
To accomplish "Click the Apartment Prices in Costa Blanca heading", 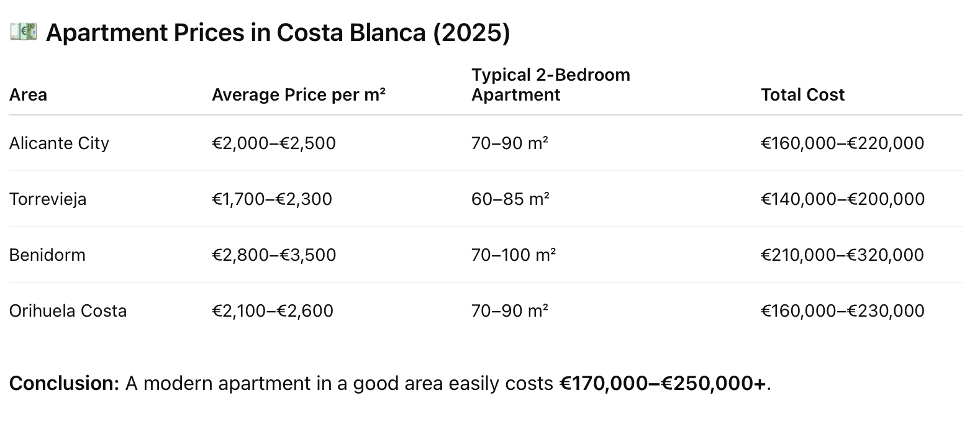I will point(278,33).
